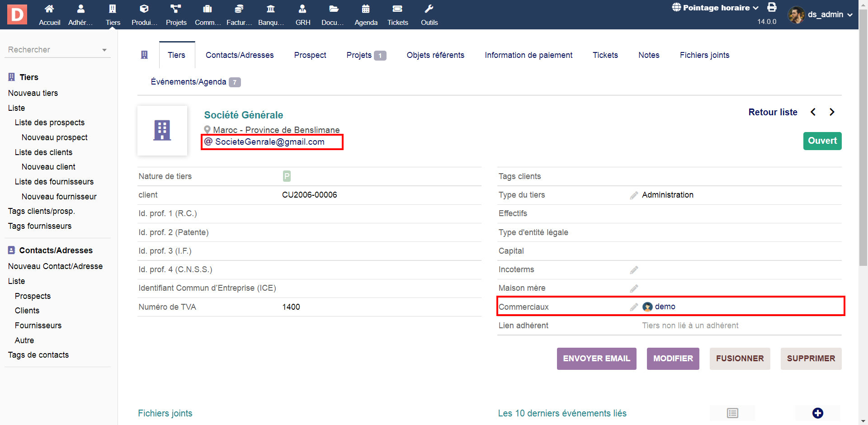868x425 pixels.
Task: Go to previous record with left chevron
Action: tap(813, 112)
